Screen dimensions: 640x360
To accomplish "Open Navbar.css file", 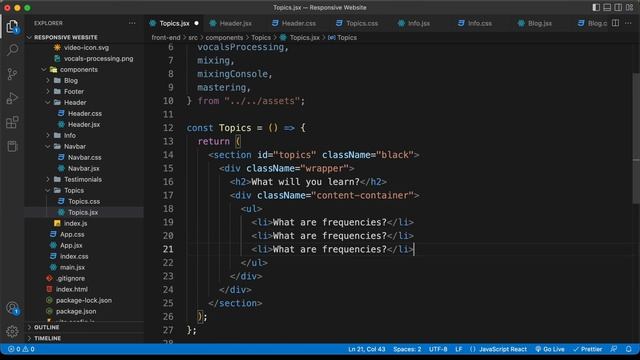I will click(x=84, y=157).
